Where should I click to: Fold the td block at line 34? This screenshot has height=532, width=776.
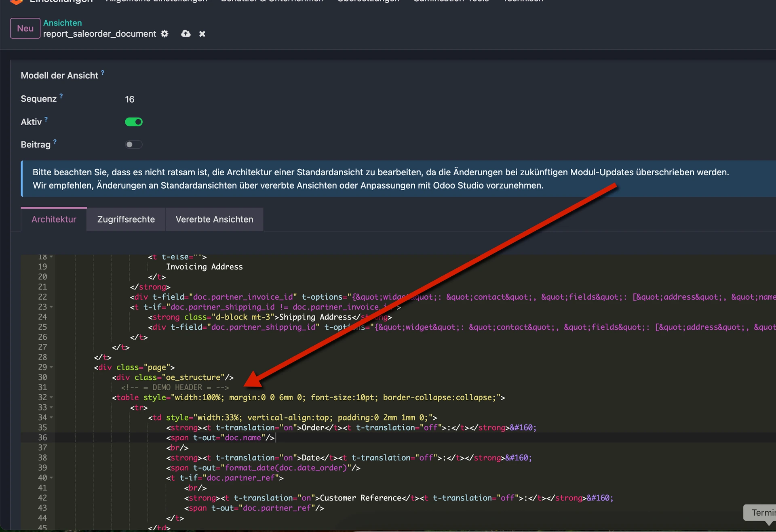pos(51,417)
